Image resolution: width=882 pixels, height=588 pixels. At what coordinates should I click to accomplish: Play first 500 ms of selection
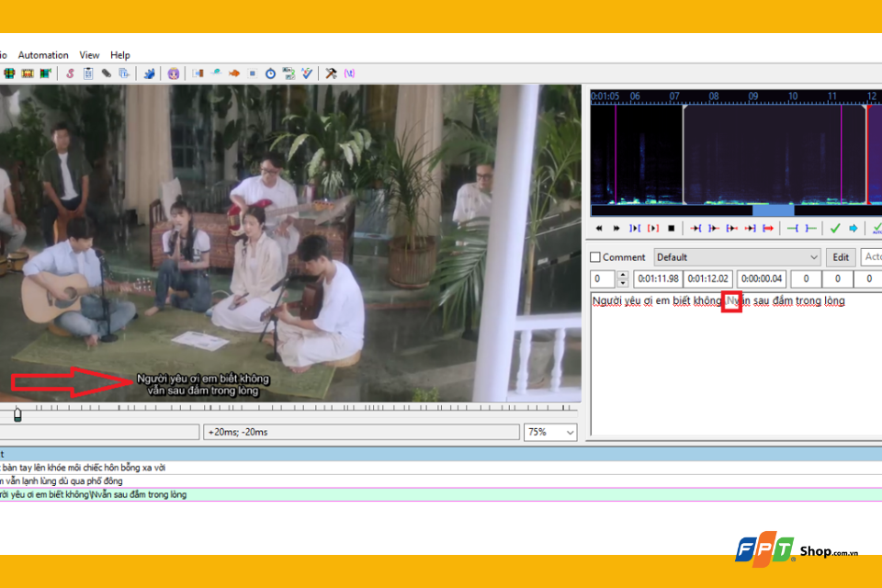tap(732, 229)
